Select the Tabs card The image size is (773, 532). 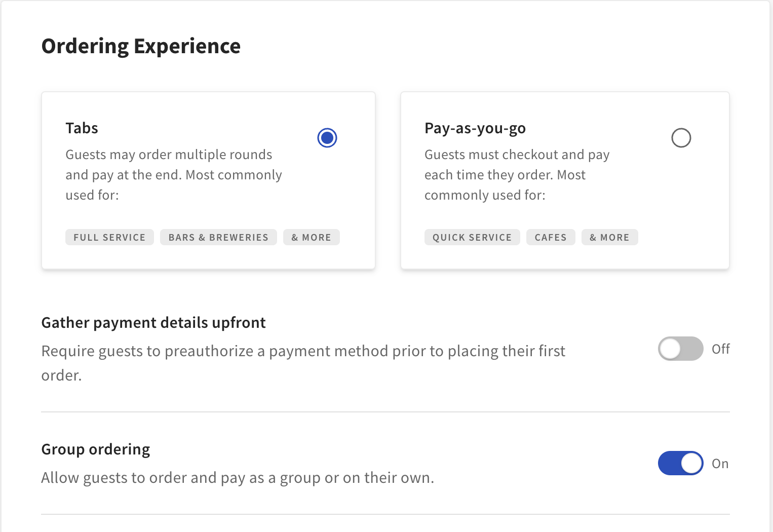(x=208, y=180)
